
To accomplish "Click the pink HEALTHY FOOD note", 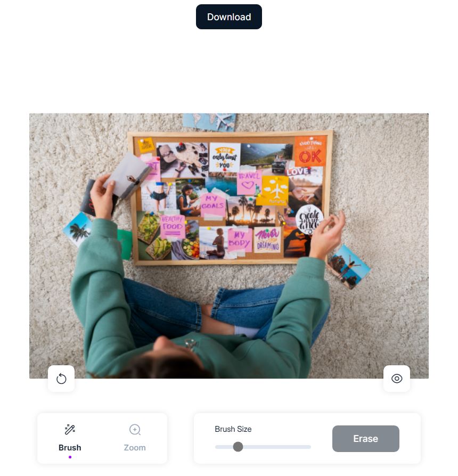I will (173, 226).
